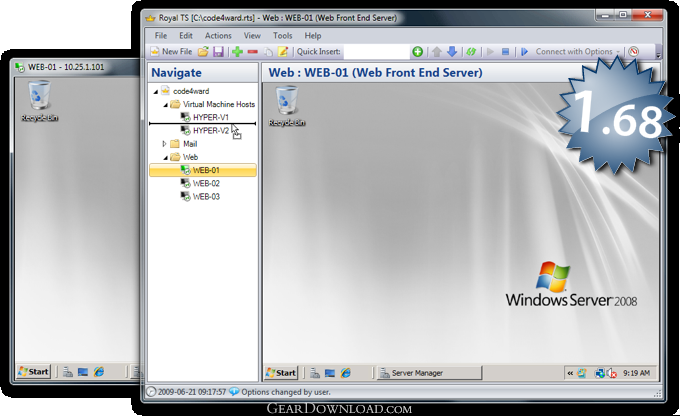Collapse the code4ward root node
680x417 pixels.
pos(155,91)
